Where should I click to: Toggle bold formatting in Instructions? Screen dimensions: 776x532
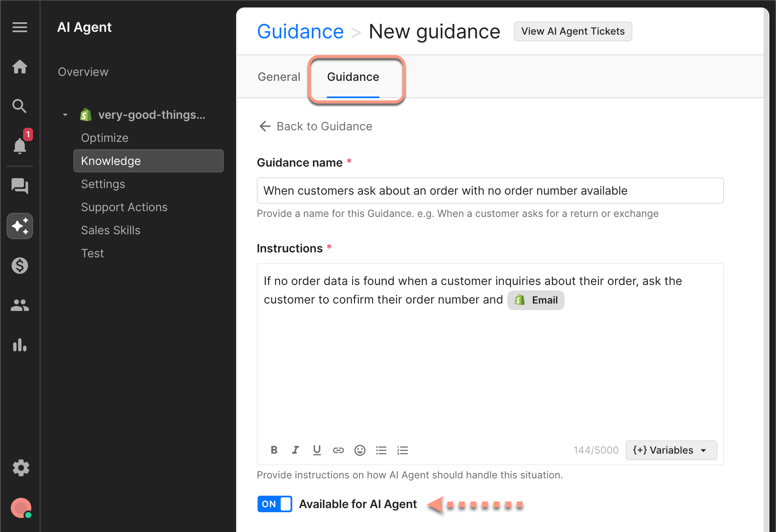point(274,450)
